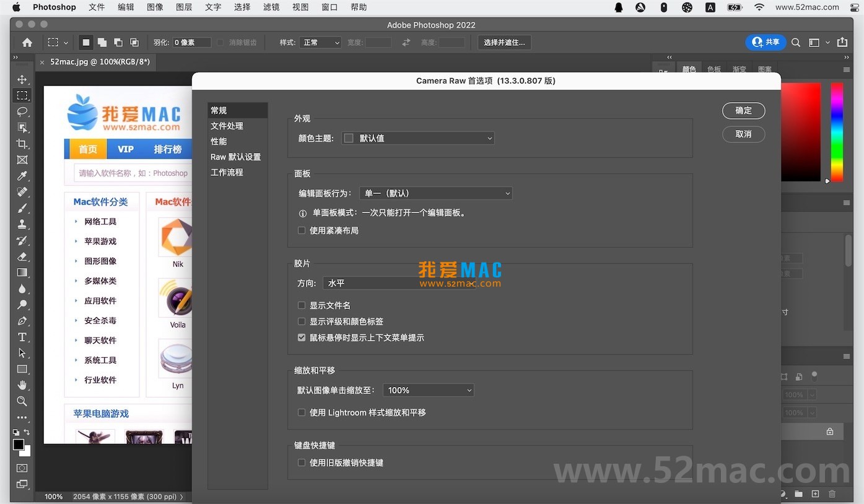Screen dimensions: 864x504
Task: Click the 取消 button
Action: pyautogui.click(x=743, y=134)
